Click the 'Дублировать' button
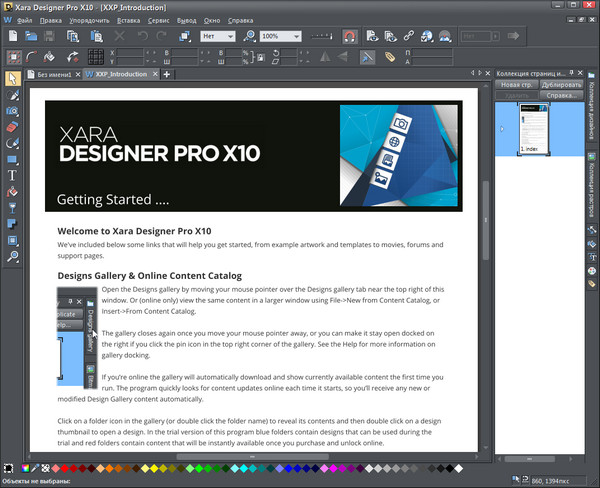Image resolution: width=600 pixels, height=488 pixels. click(560, 85)
